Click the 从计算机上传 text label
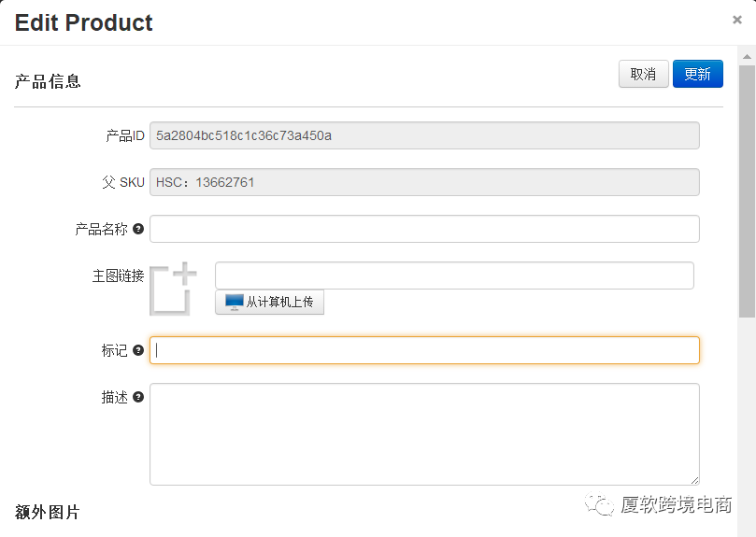The height and width of the screenshot is (537, 756). 279,303
